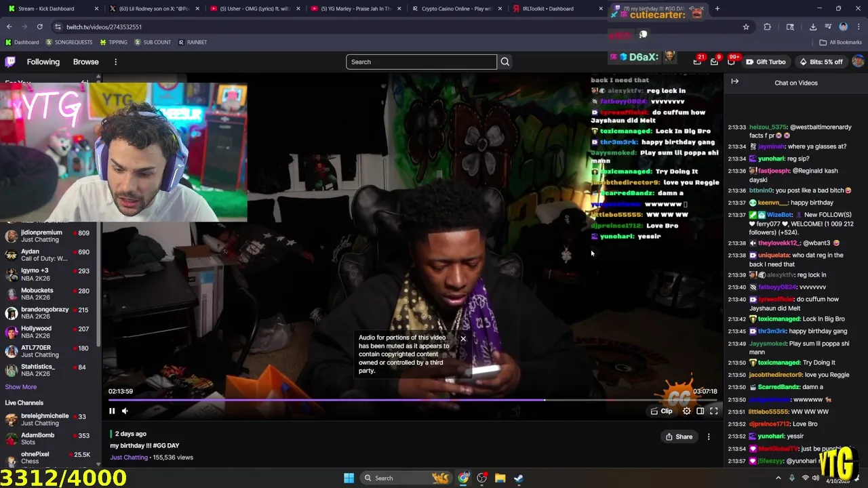
Task: Open AdamBomb live channel
Action: click(x=50, y=439)
